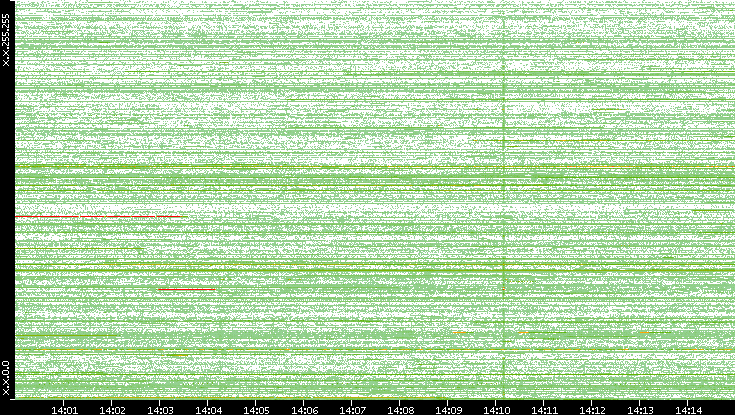Image resolution: width=735 pixels, height=415 pixels.
Task: Click the 14:13 time axis label
Action: coord(640,411)
